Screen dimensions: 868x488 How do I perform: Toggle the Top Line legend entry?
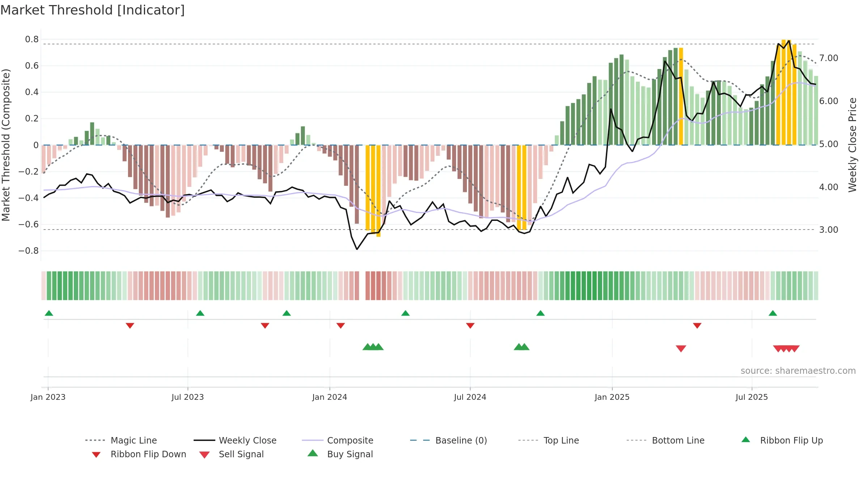pos(548,440)
